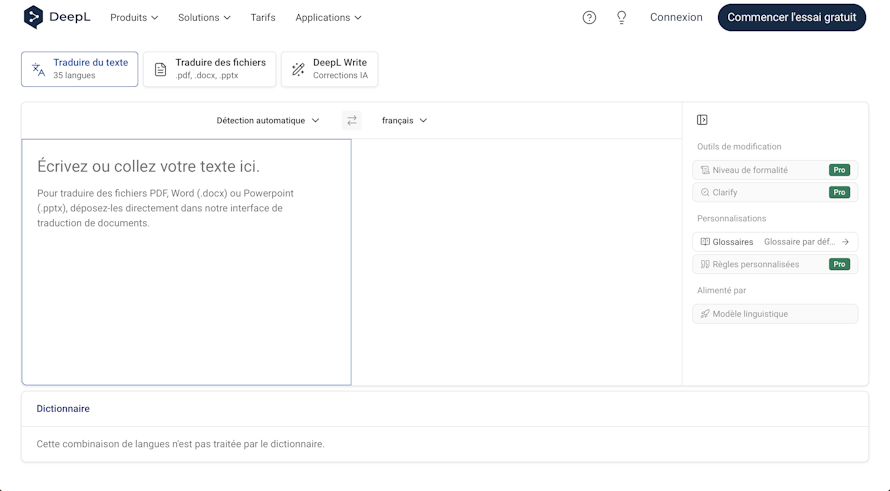This screenshot has height=491, width=890.
Task: Choose target language français dropdown
Action: coord(404,120)
